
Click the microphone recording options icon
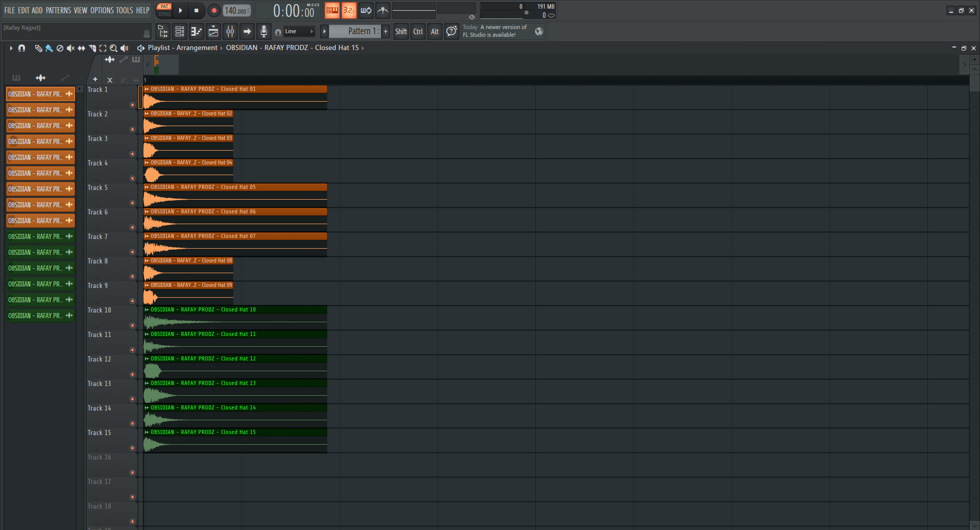point(264,31)
